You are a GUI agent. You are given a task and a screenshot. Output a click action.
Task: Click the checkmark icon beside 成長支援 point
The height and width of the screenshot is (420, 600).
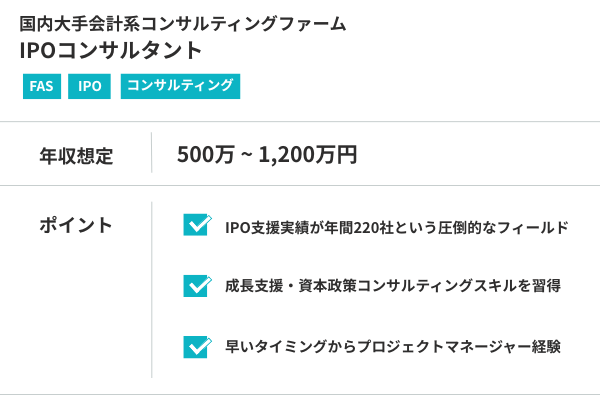tap(196, 286)
